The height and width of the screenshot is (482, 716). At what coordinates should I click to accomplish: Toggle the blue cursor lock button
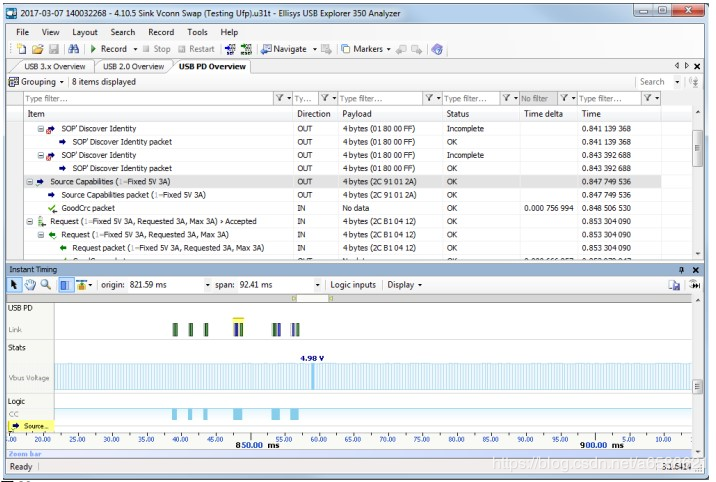pyautogui.click(x=63, y=285)
